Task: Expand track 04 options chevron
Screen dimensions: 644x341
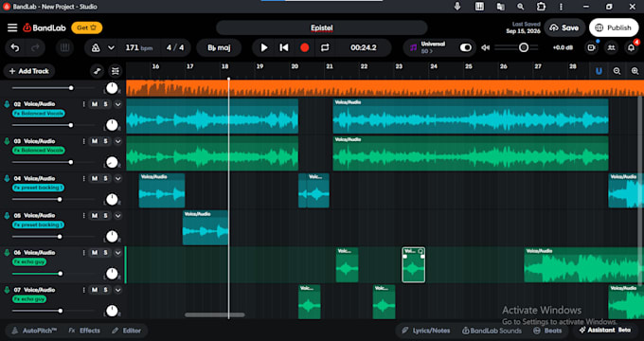Action: coord(117,178)
